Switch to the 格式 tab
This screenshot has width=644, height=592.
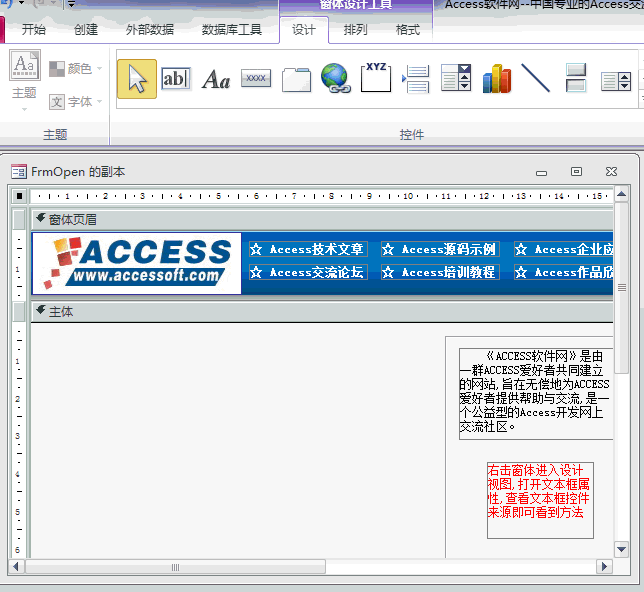coord(408,30)
